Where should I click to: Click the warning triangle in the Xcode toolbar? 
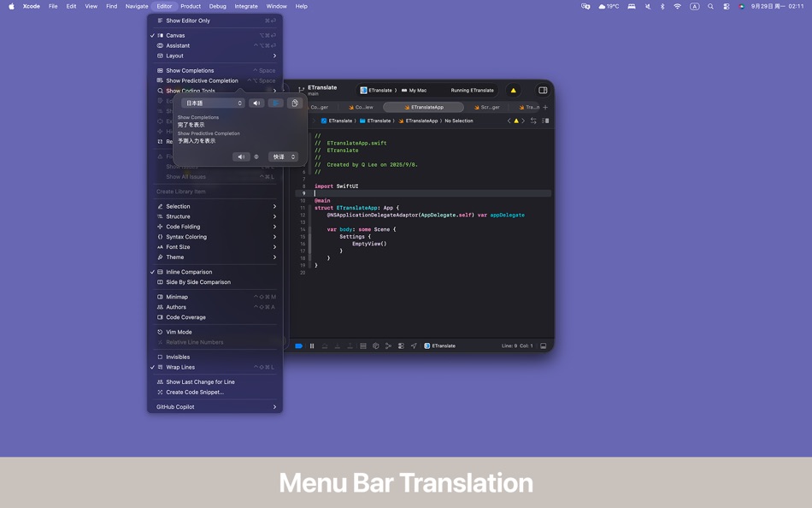click(x=513, y=89)
